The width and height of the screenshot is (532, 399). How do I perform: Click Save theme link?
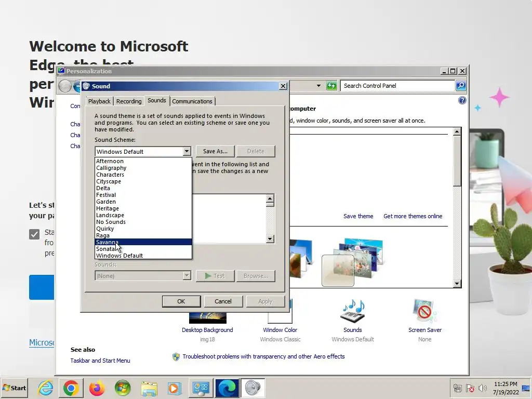tap(358, 216)
